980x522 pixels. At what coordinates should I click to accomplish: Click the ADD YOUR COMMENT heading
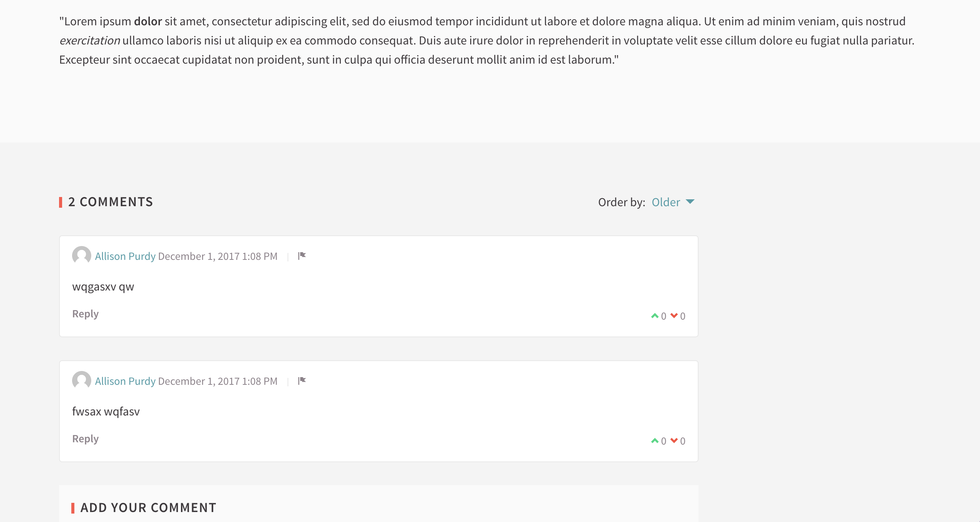click(148, 507)
